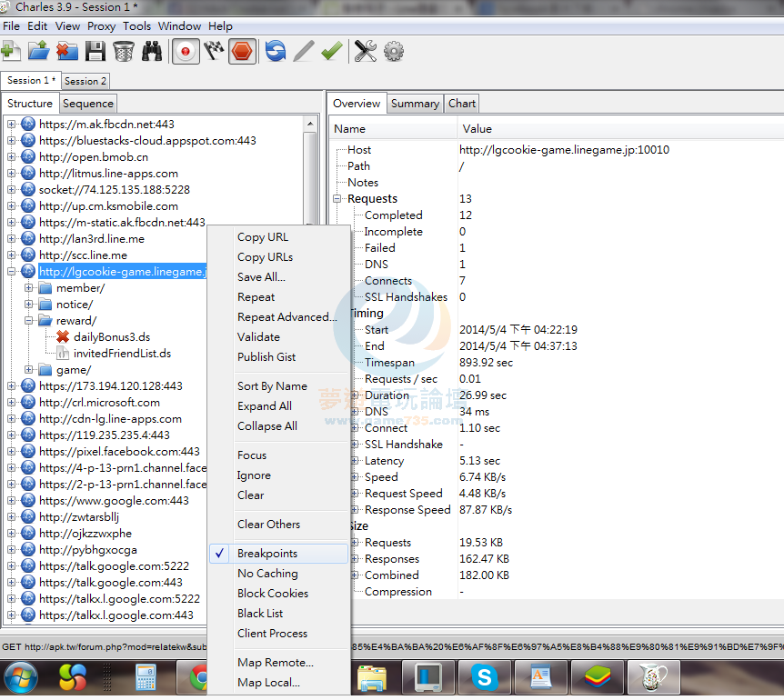784x700 pixels.
Task: Toggle the checked Breakpoints context menu item
Action: pyautogui.click(x=267, y=554)
